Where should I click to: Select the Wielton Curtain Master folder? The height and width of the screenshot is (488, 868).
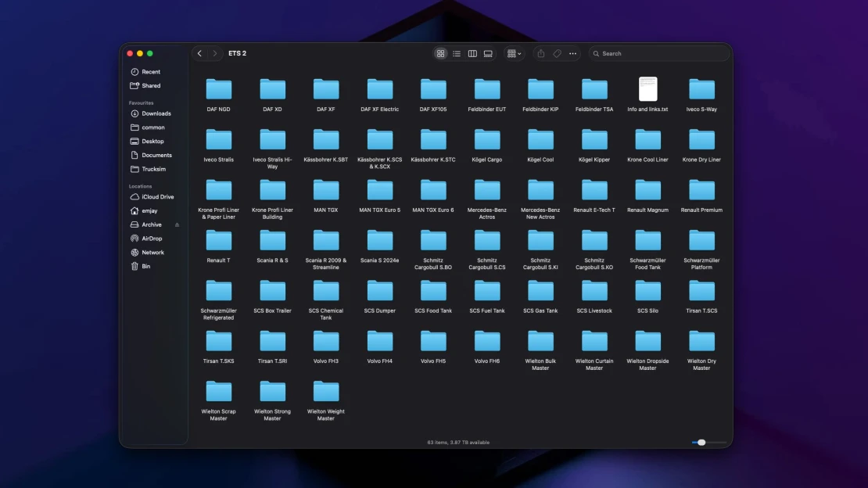[x=594, y=341]
